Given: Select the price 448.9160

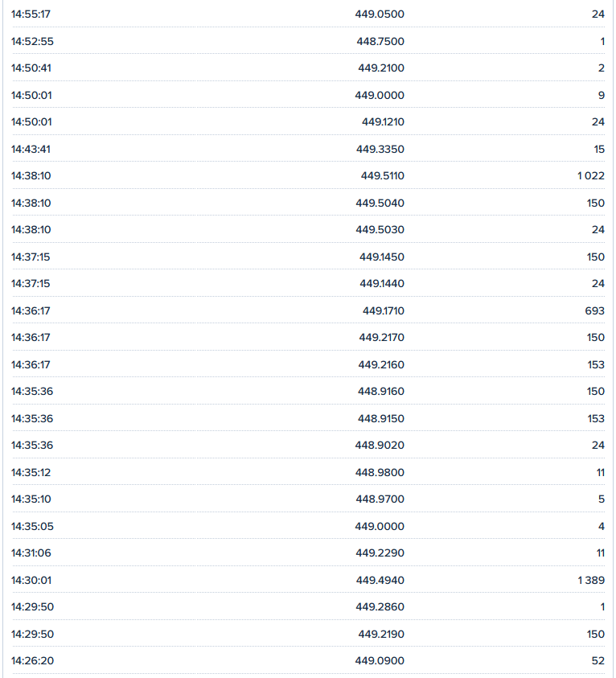Looking at the screenshot, I should pos(381,392).
